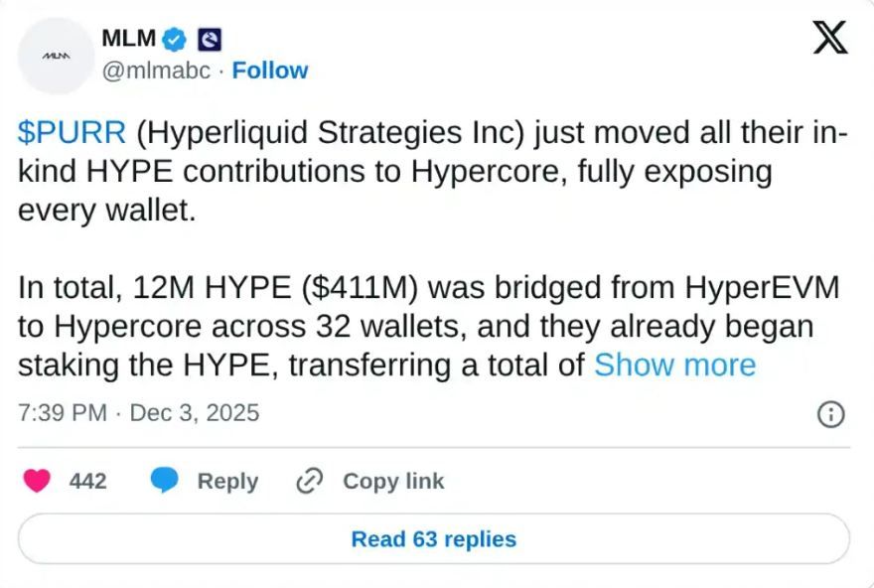Open Read 63 replies button

click(434, 539)
